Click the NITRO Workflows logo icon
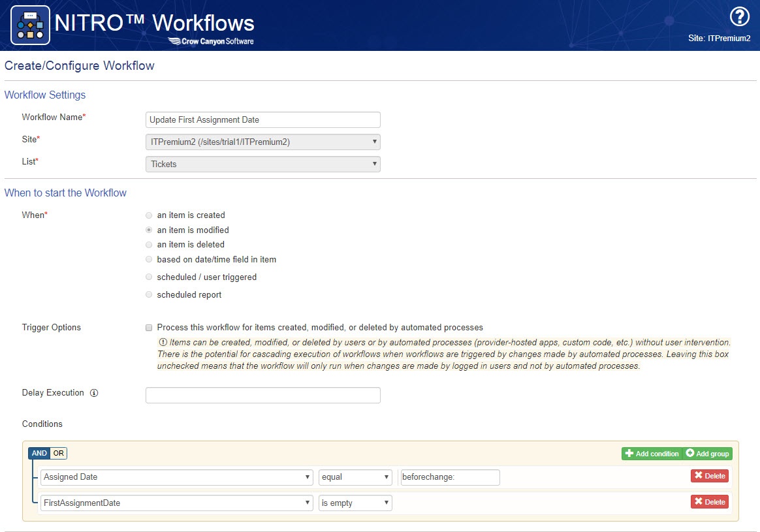The width and height of the screenshot is (760, 532). 30,25
